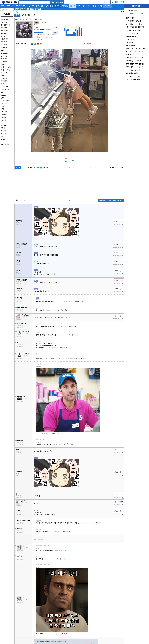
Task: Click the top search input field
Action: click(34, 2)
